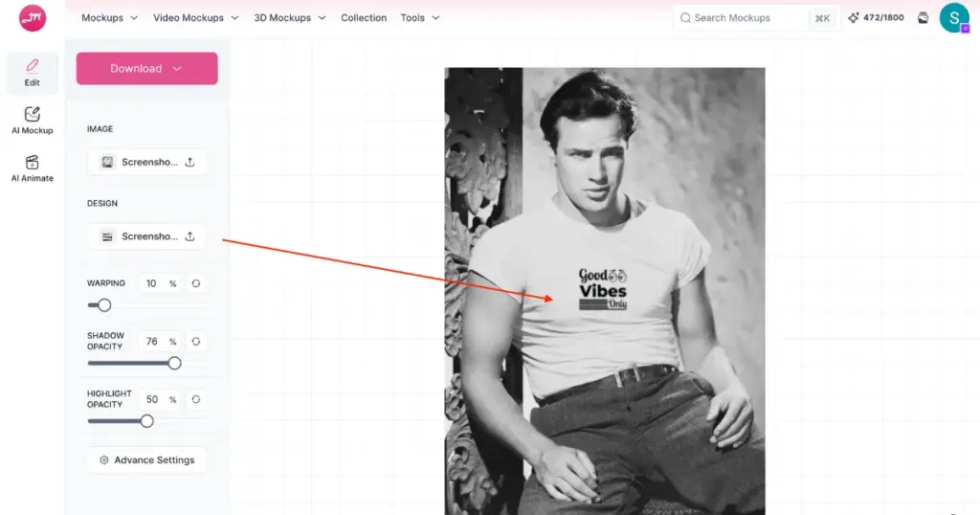980x515 pixels.
Task: Reset the Shadow Opacity value
Action: click(195, 341)
